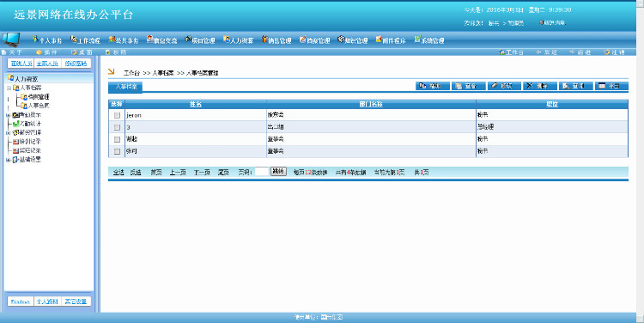Click the 增加 (Add) button
Image resolution: width=644 pixels, height=323 pixels.
(433, 86)
